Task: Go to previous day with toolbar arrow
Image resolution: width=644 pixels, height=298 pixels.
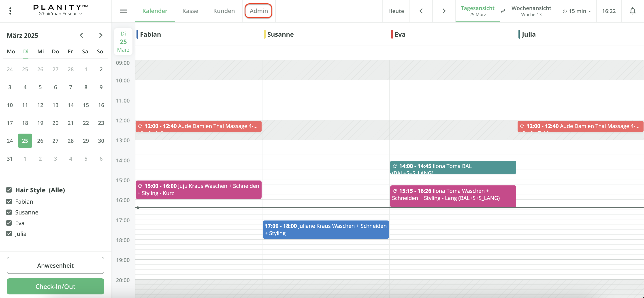Action: point(421,11)
